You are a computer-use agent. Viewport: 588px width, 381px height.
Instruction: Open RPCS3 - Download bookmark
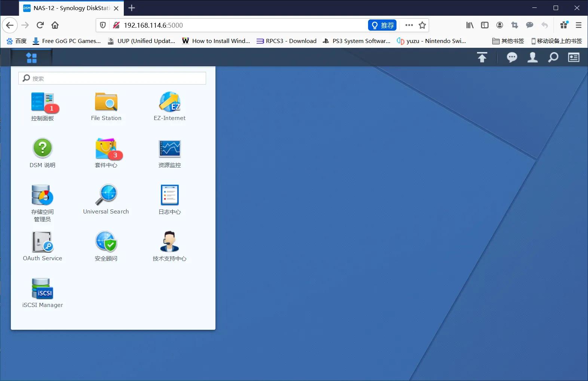click(287, 41)
